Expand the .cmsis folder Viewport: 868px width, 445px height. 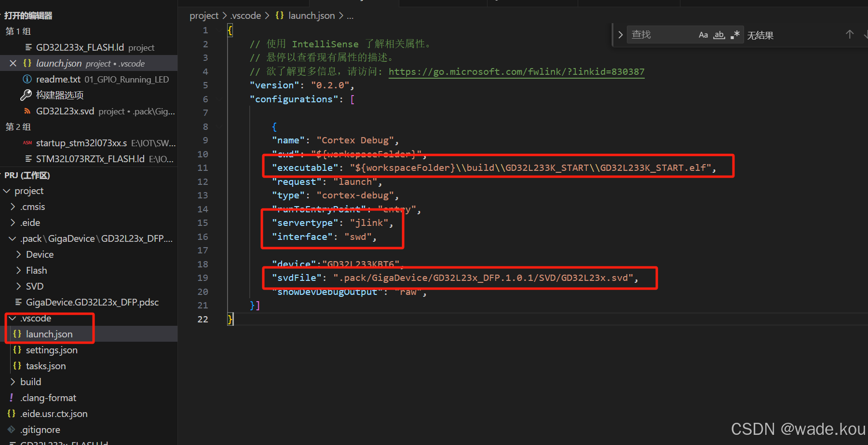point(13,207)
